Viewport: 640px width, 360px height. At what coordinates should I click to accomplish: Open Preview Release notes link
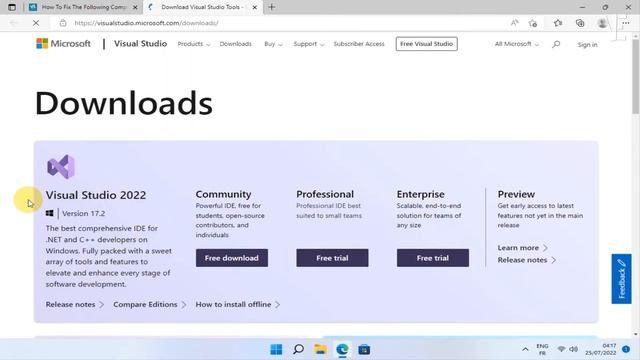pyautogui.click(x=527, y=260)
